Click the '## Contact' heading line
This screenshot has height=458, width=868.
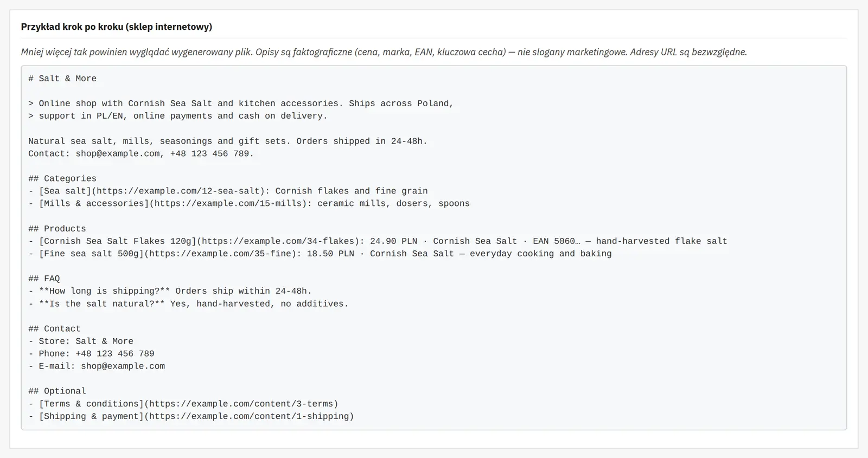coord(54,328)
